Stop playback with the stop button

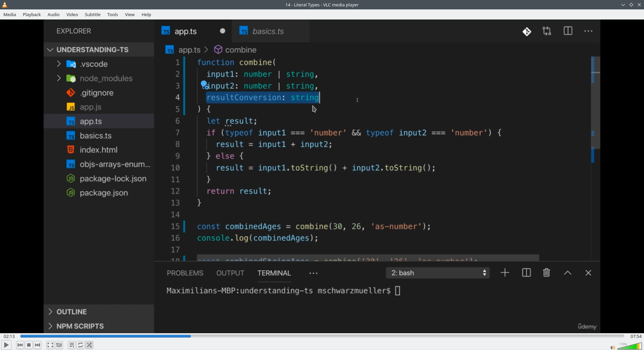[x=29, y=345]
